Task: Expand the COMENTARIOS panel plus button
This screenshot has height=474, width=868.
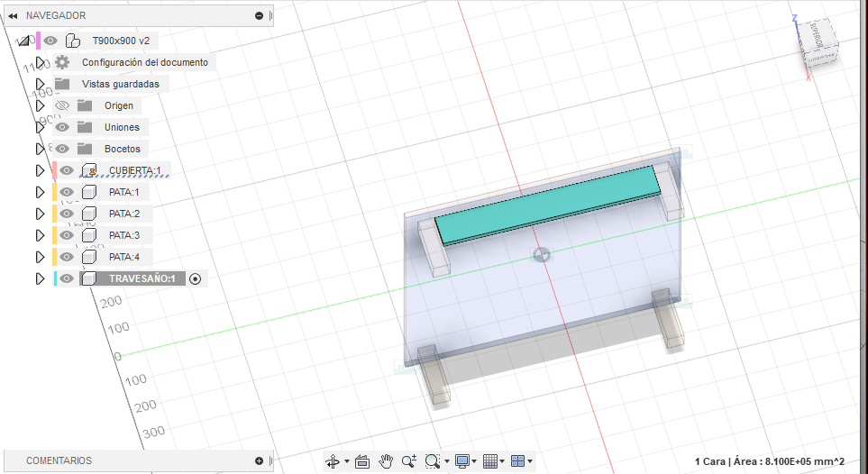Action: coord(259,460)
